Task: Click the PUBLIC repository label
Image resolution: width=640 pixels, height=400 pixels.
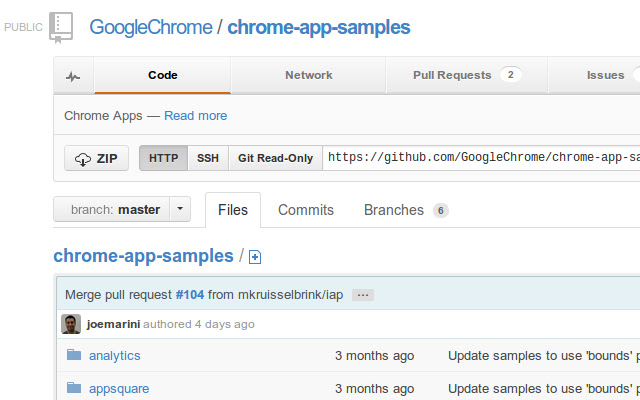Action: (23, 27)
